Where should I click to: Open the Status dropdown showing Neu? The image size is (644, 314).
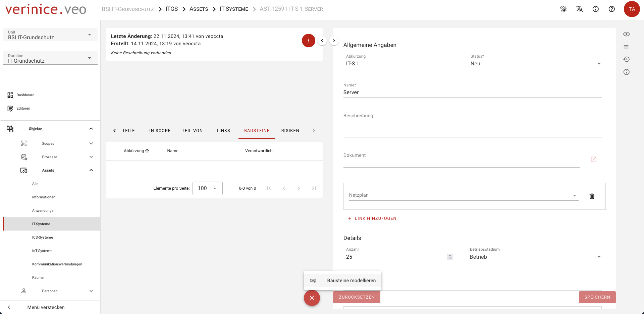pyautogui.click(x=536, y=64)
